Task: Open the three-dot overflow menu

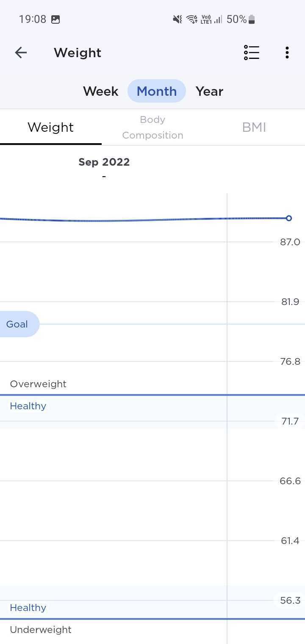Action: [x=287, y=53]
